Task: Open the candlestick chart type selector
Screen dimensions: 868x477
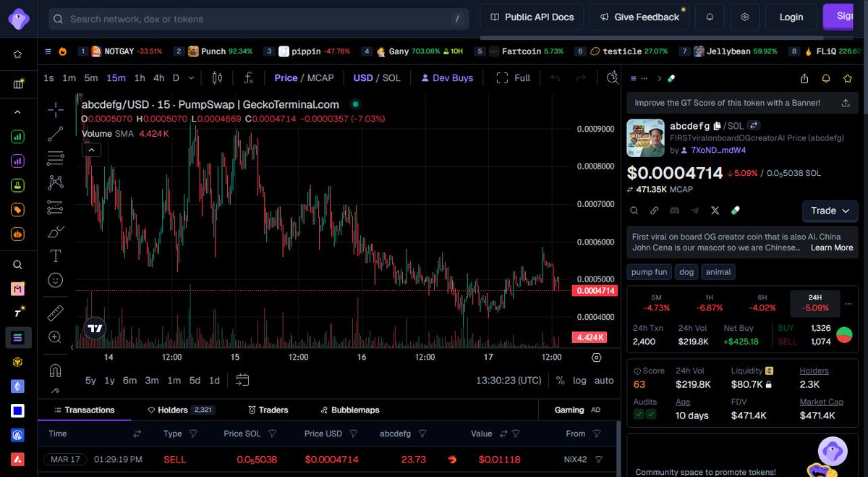Action: [x=217, y=77]
